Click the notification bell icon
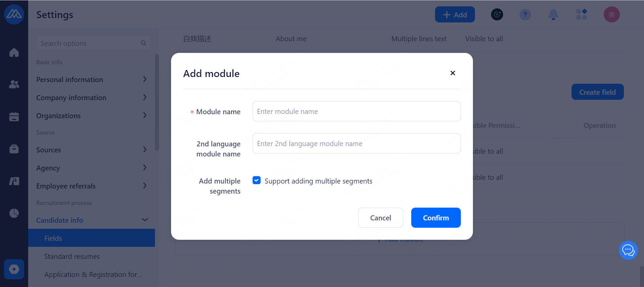644x287 pixels. pos(553,14)
